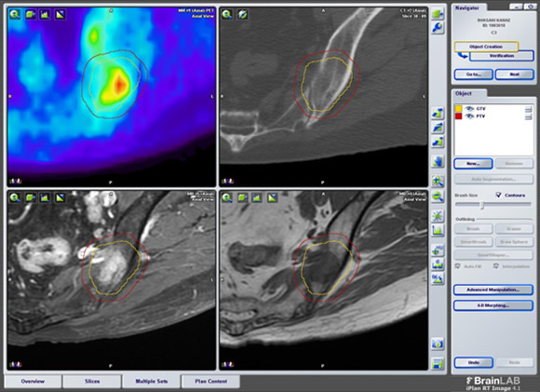Open the PTV object properties button
The height and width of the screenshot is (392, 540).
(528, 117)
